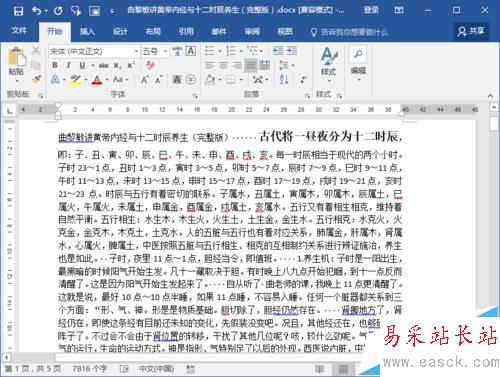Expand the underline style dropdown arrow
The width and height of the screenshot is (500, 377).
(92, 66)
